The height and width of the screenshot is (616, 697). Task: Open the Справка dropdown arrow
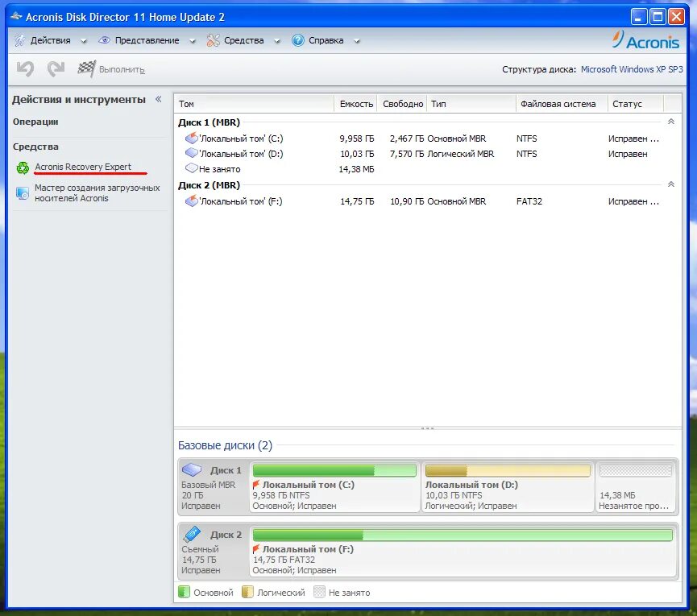(356, 41)
